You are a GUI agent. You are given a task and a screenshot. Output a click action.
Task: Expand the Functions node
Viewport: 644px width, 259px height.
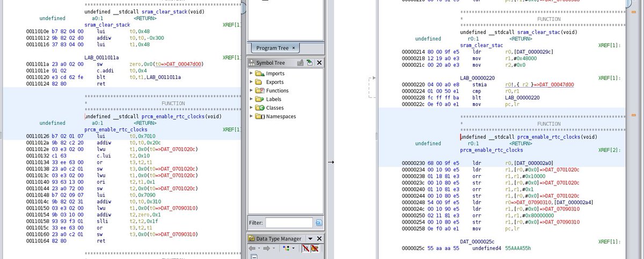click(x=251, y=91)
